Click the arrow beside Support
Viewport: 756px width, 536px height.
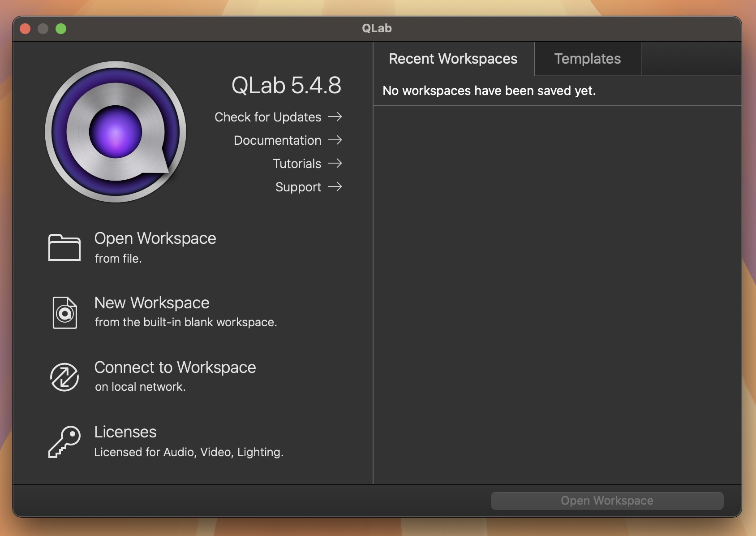[335, 187]
